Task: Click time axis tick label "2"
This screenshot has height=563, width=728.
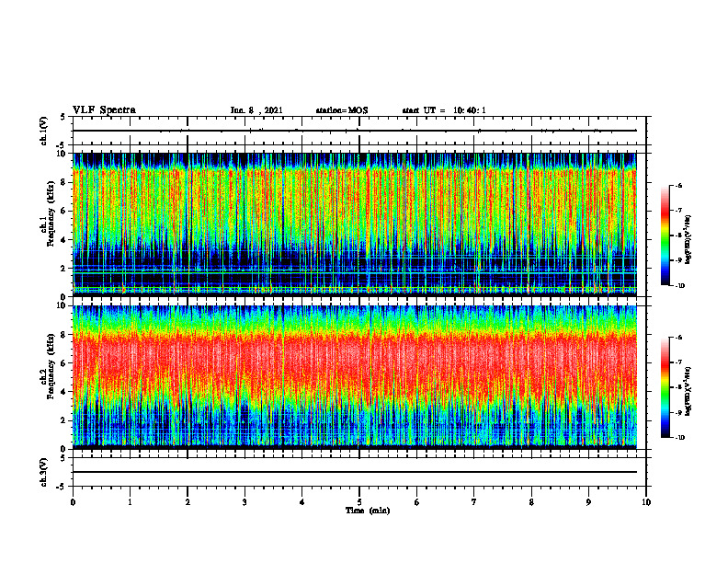Action: pyautogui.click(x=188, y=502)
